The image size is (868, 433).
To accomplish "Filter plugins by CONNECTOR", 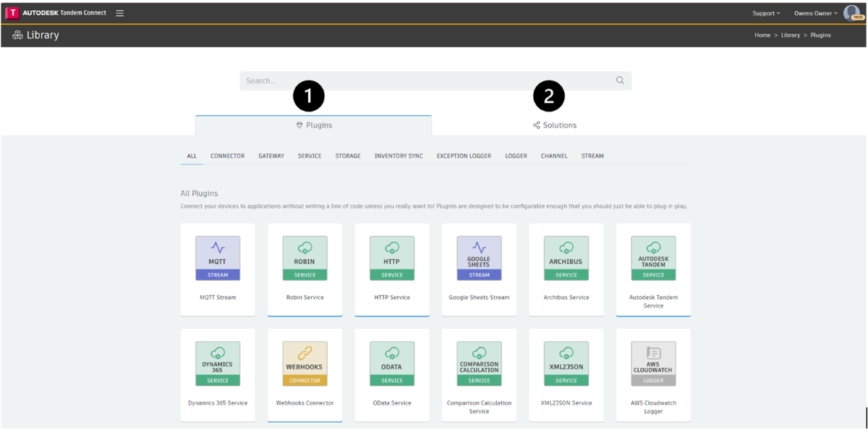I will click(227, 156).
